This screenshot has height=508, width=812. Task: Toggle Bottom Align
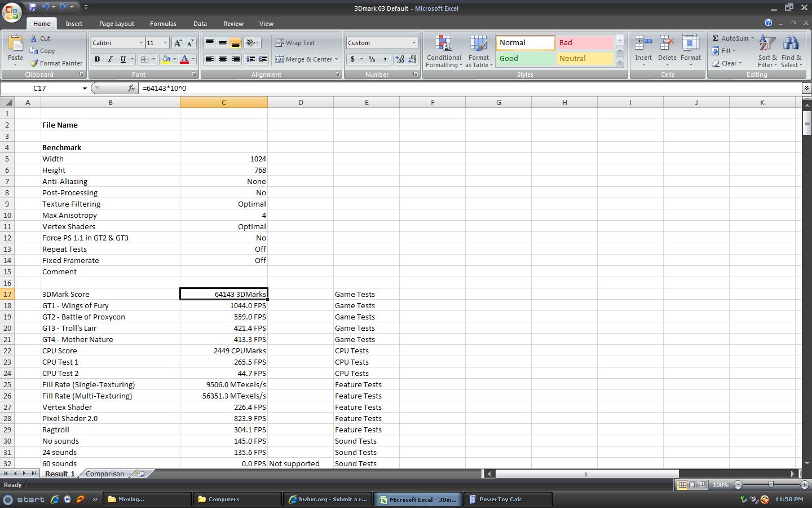click(x=236, y=43)
